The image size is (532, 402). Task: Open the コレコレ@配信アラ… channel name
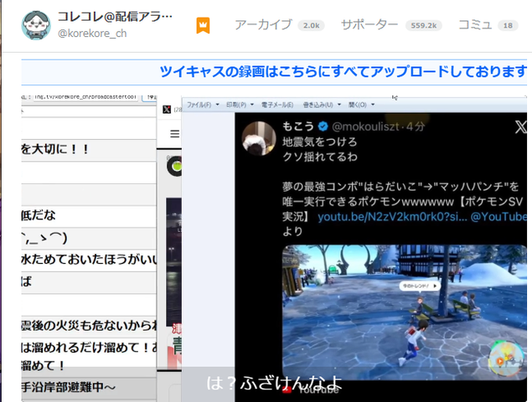click(x=115, y=16)
